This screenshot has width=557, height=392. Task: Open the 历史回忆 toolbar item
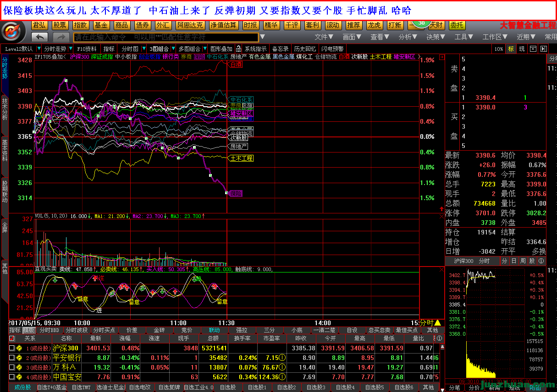[x=305, y=49]
